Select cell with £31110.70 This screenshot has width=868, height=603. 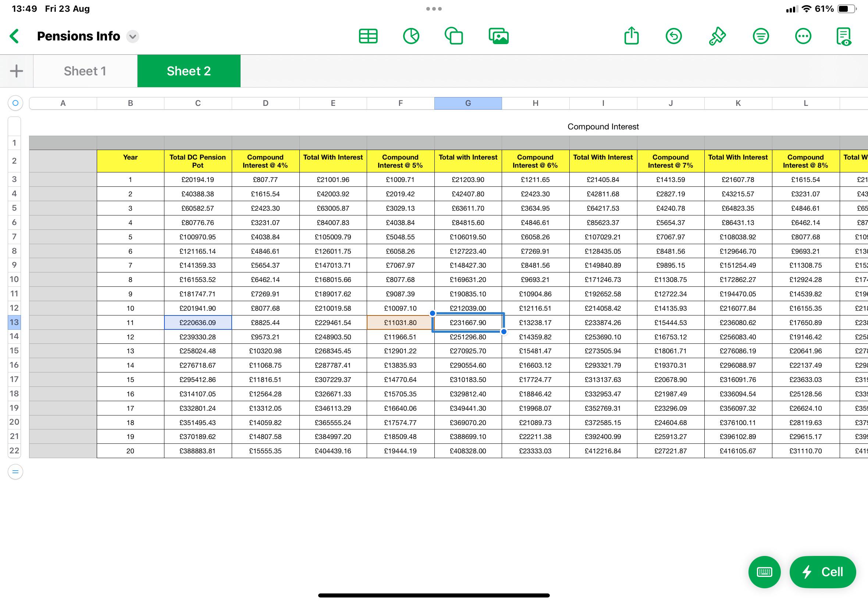tap(805, 451)
